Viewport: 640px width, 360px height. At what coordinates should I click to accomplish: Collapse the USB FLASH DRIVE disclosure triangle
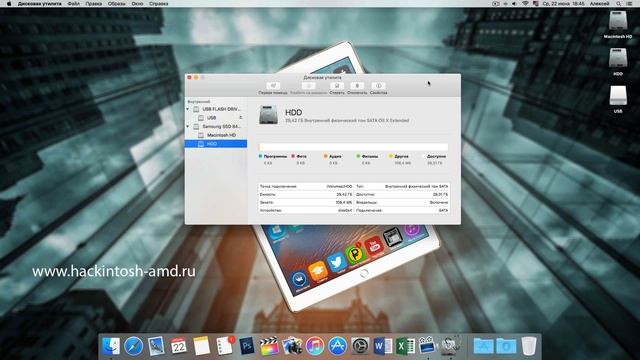pos(188,109)
